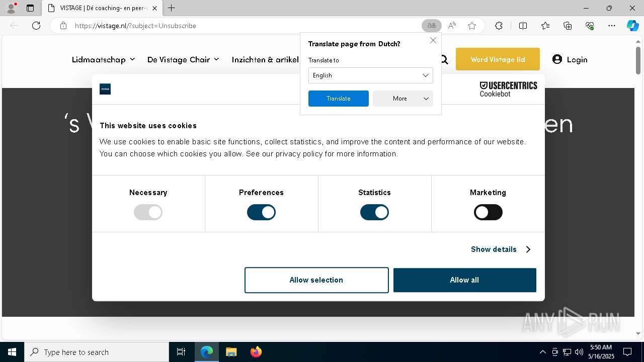
Task: Click Allow all cookies button
Action: coord(465,280)
